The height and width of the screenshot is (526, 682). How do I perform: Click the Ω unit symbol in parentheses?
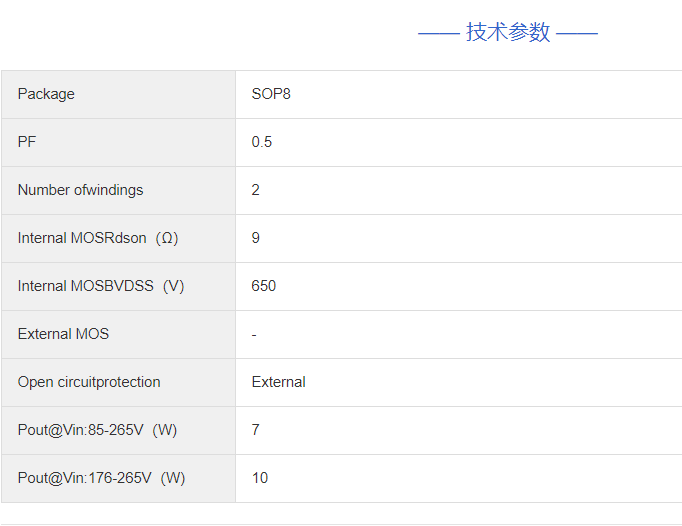[167, 238]
